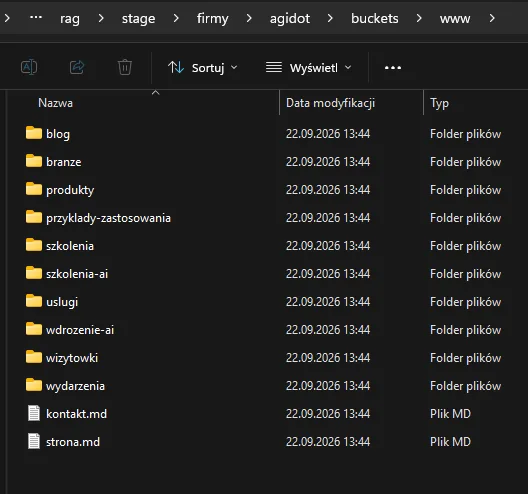This screenshot has height=494, width=528.
Task: Click the modification date of wizytowki
Action: click(328, 358)
